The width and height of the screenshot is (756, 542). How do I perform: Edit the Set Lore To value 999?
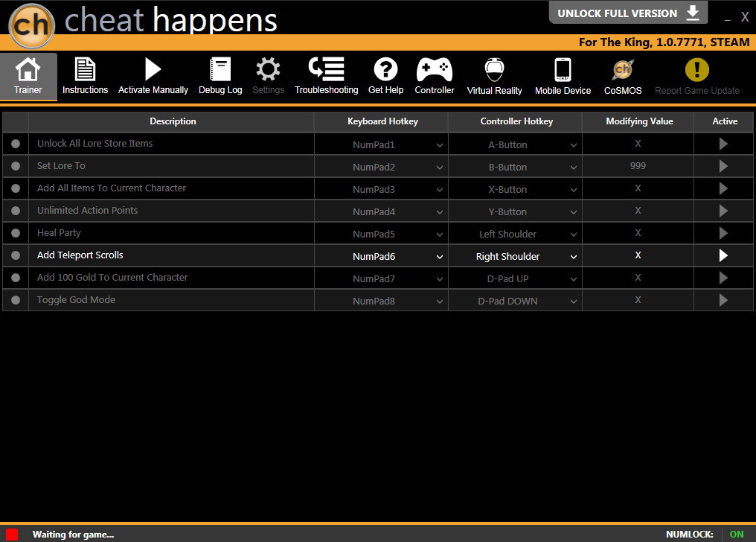pyautogui.click(x=638, y=166)
